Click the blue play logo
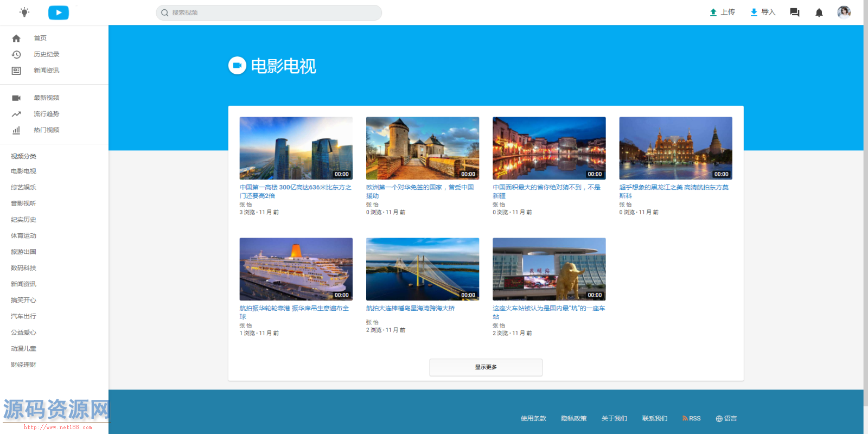 point(59,12)
